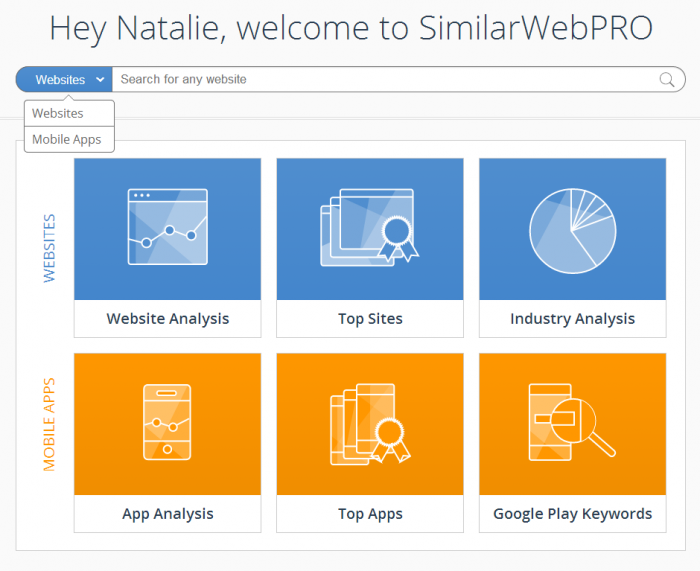
Task: Select Mobile Apps from the dropdown list
Action: click(69, 140)
